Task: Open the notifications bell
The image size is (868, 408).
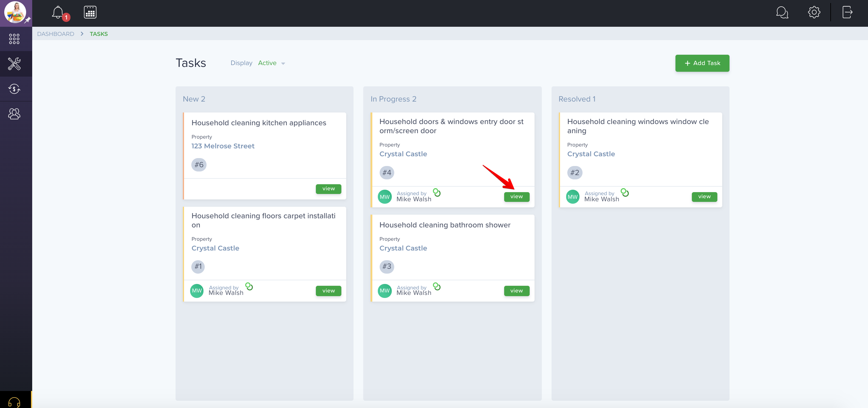Action: pyautogui.click(x=58, y=12)
